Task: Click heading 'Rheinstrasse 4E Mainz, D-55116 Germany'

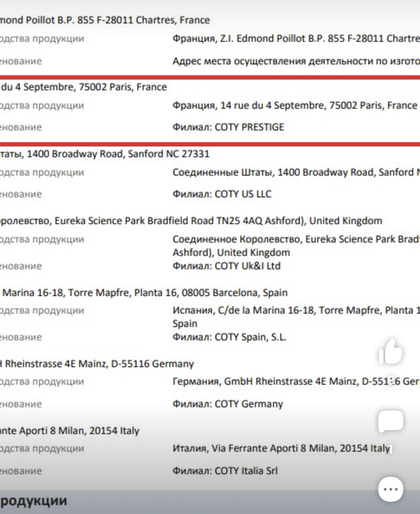Action: point(99,364)
